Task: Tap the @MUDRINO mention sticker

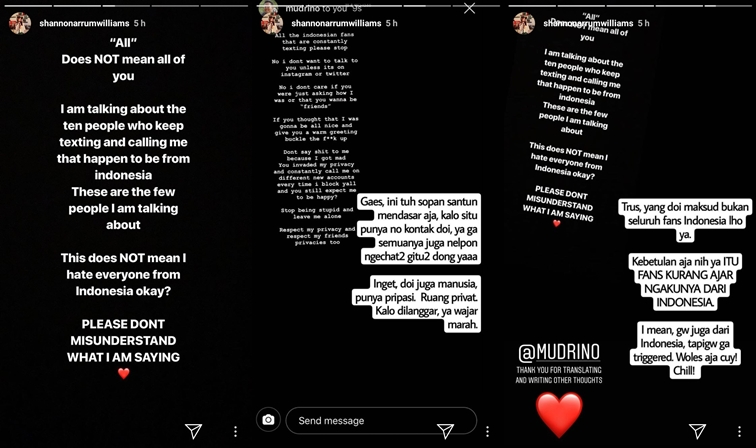Action: point(559,353)
